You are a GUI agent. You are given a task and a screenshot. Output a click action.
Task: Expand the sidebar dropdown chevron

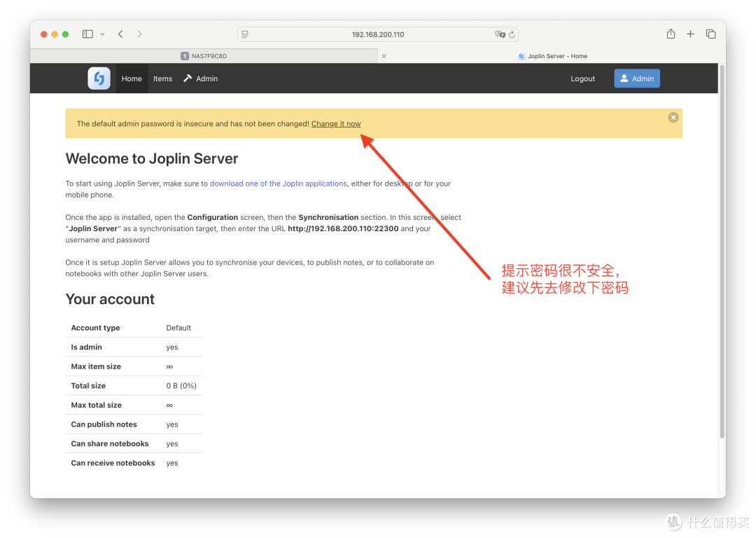[x=102, y=34]
